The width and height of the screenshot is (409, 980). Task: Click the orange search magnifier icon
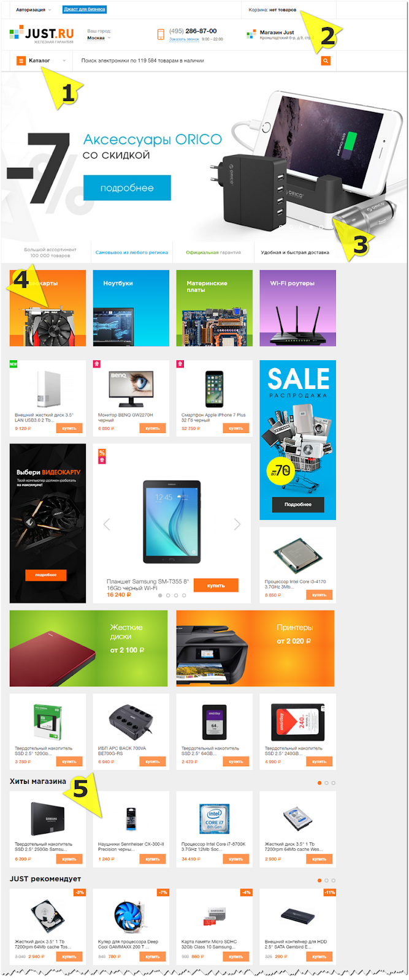[x=326, y=61]
